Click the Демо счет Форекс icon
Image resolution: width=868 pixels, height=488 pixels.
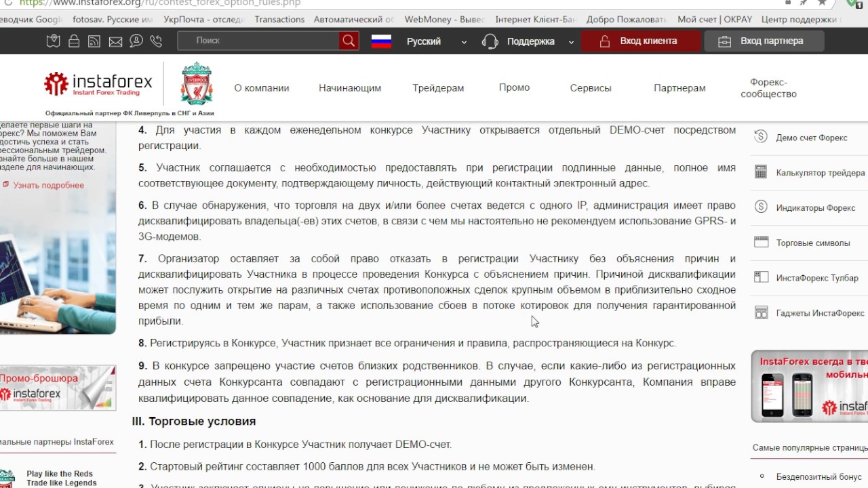(761, 137)
